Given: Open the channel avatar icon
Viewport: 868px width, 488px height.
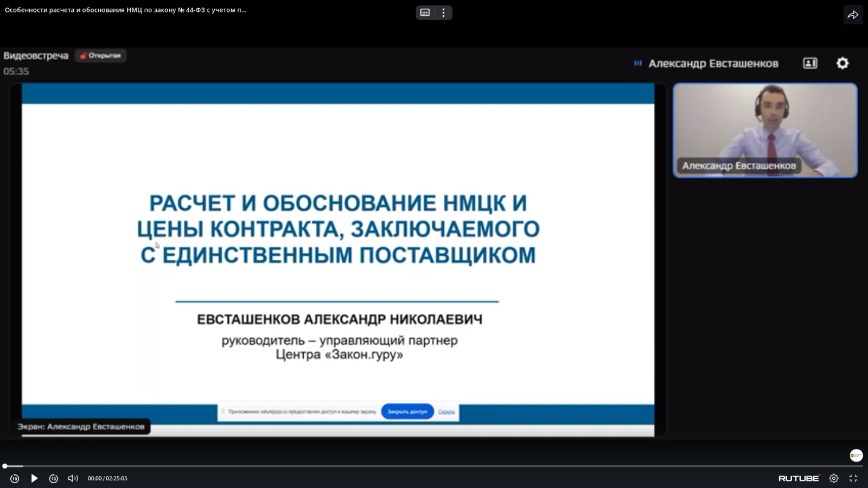Looking at the screenshot, I should pos(856,455).
